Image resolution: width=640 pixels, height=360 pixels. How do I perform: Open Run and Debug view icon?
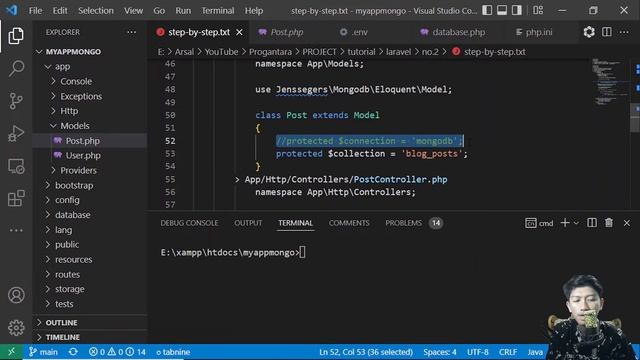[x=16, y=133]
